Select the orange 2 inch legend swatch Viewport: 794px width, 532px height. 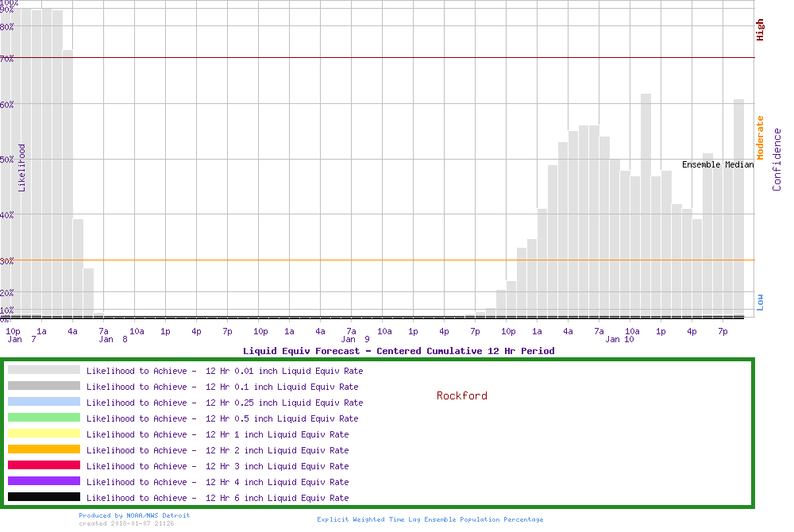pos(44,449)
